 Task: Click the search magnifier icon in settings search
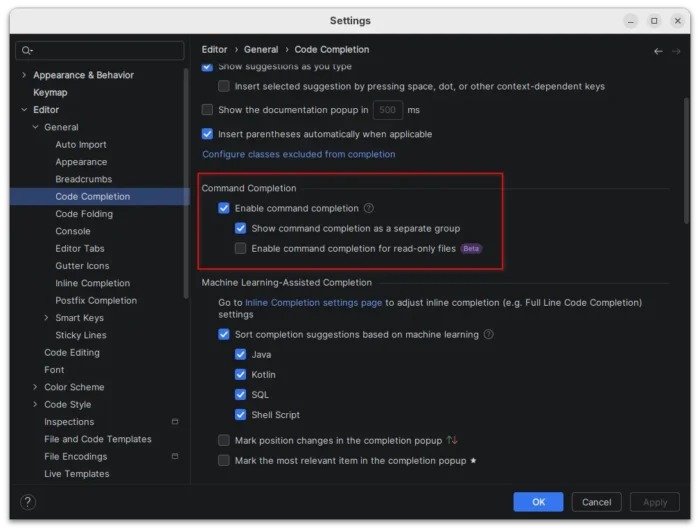27,50
